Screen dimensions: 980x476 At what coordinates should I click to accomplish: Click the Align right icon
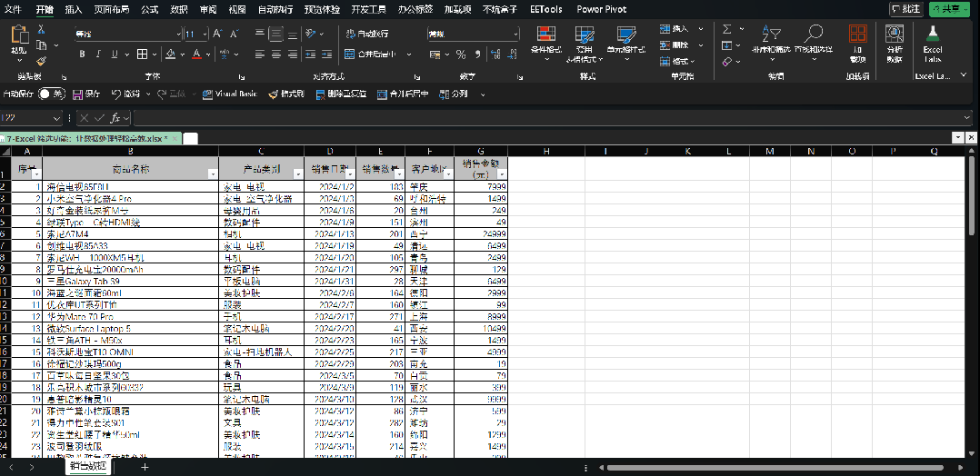point(293,55)
